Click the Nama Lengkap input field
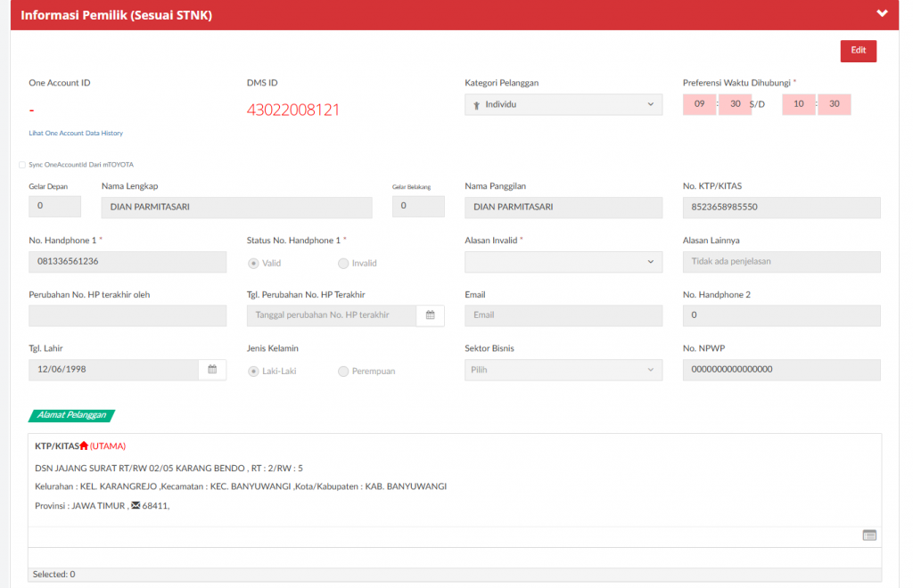Viewport: 913px width, 588px height. coord(236,207)
